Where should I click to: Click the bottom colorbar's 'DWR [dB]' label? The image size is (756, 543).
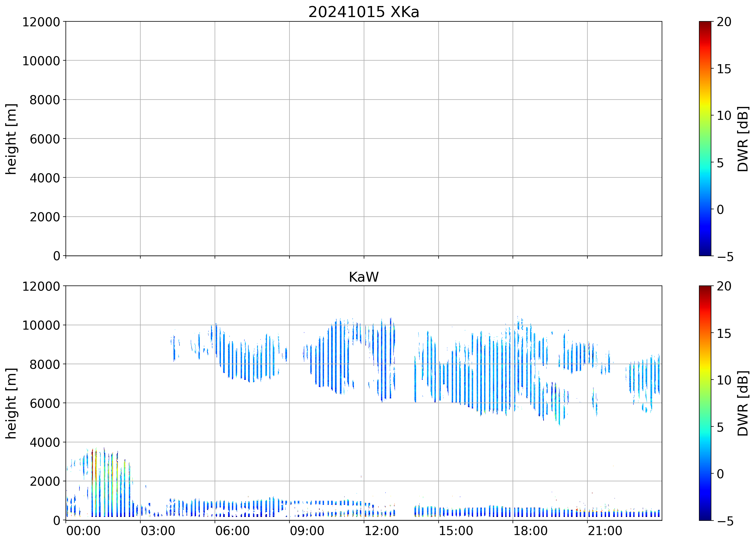point(743,403)
